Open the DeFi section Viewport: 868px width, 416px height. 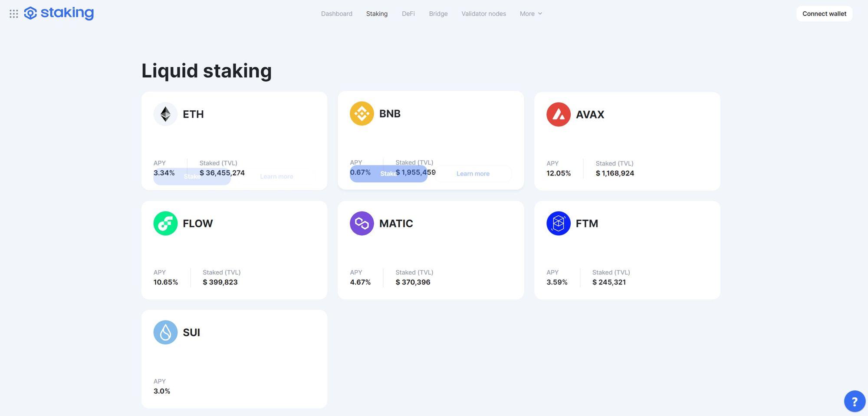point(408,13)
